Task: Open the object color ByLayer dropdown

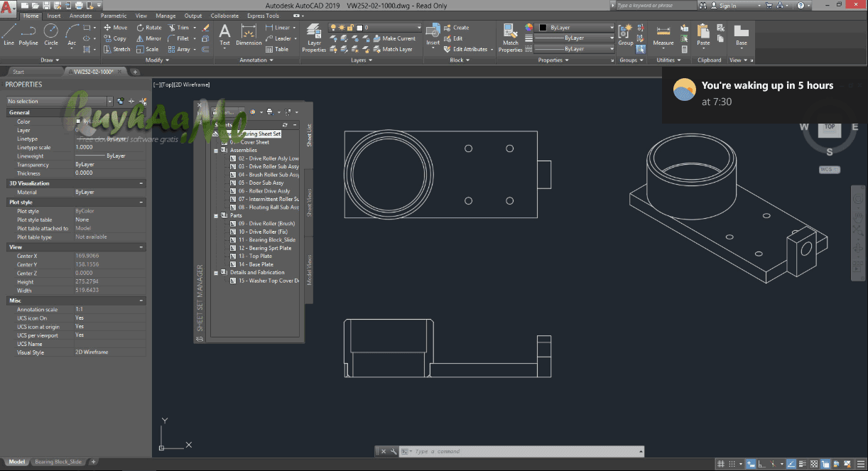Action: coord(574,28)
